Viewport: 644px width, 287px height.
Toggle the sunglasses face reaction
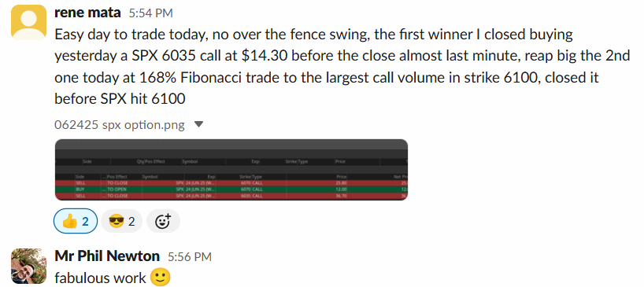pos(121,222)
